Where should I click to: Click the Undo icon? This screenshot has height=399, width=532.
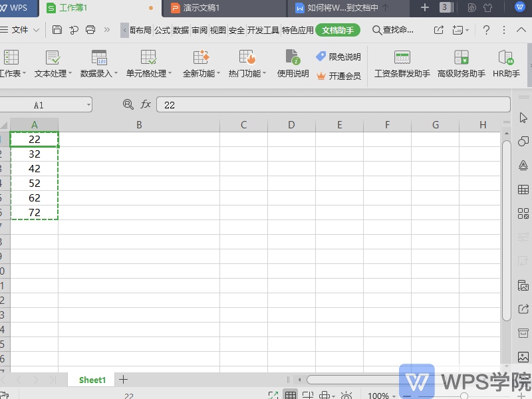(x=75, y=29)
